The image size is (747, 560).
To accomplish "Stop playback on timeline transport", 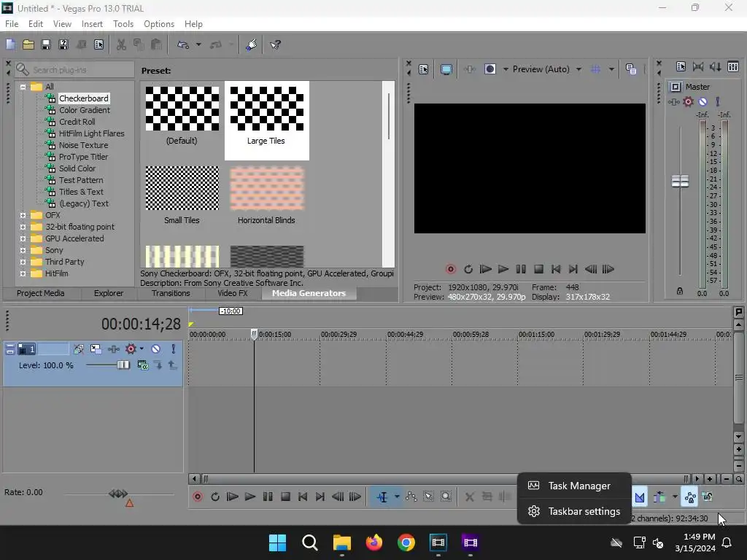I will click(x=285, y=497).
